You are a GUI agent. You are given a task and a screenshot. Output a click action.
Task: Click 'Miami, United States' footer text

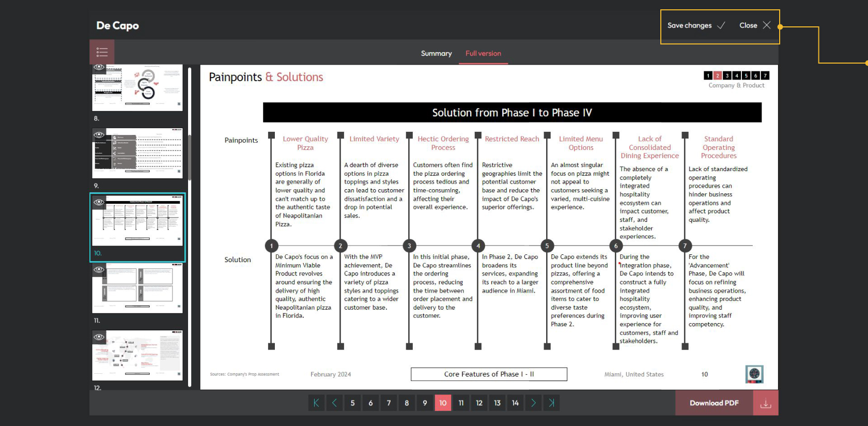[634, 374]
